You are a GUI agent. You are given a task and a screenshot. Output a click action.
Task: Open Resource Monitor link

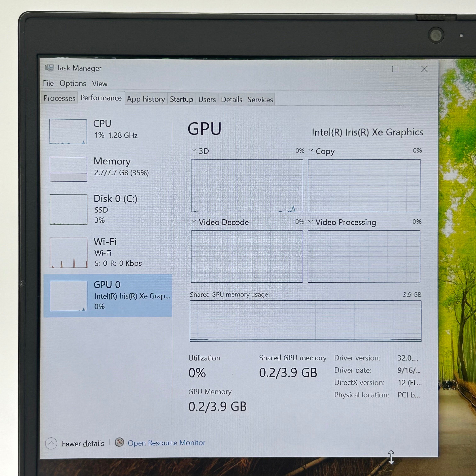tap(166, 443)
